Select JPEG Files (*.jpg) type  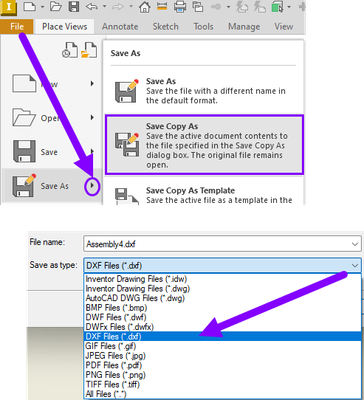pos(223,356)
